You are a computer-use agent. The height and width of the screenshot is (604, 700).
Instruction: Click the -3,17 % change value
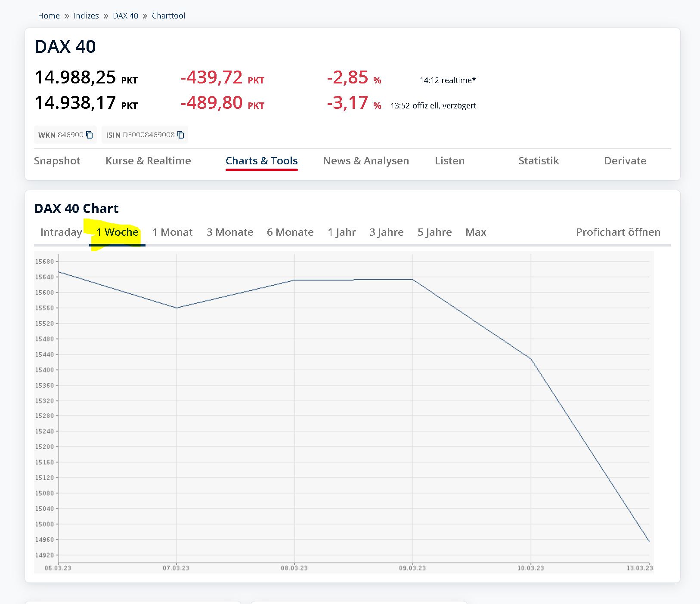coord(354,103)
